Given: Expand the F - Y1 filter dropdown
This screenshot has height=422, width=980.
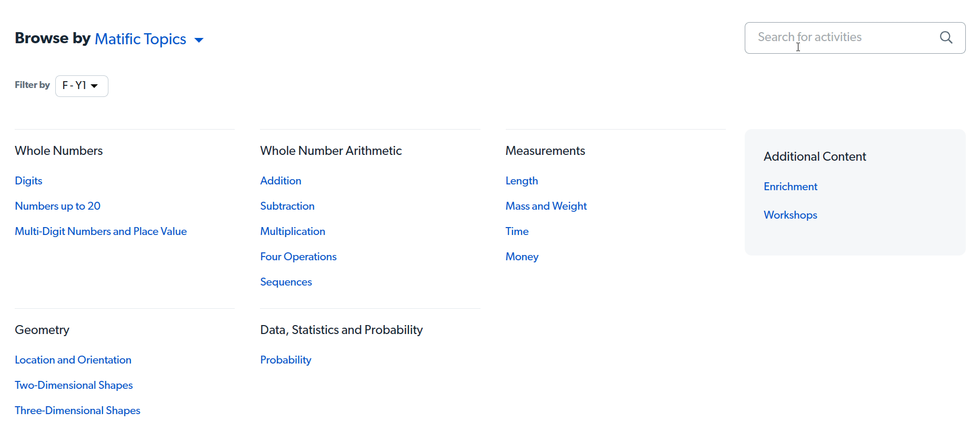Looking at the screenshot, I should (82, 85).
